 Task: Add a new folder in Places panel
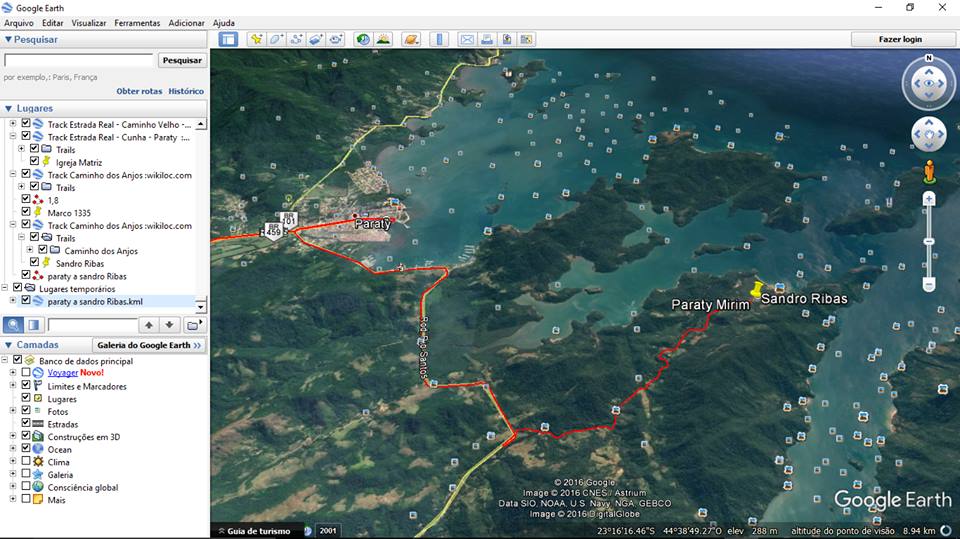(194, 325)
